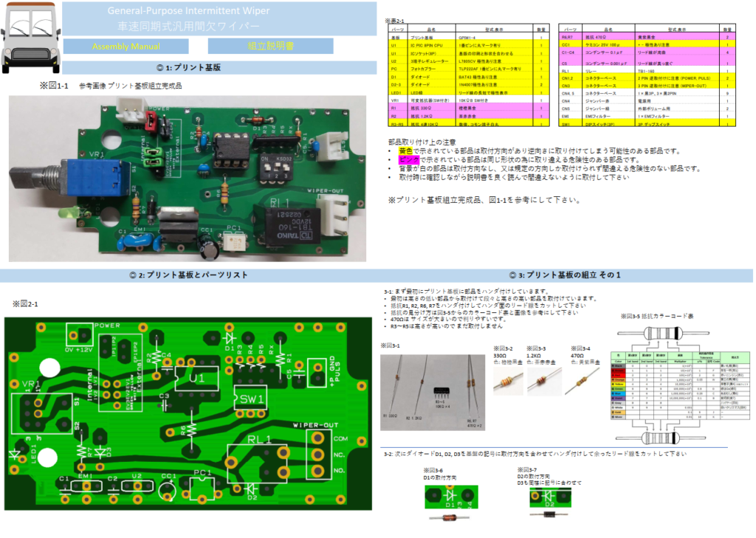Click the resistor group photo 図3-1
This screenshot has height=538, width=756.
[x=433, y=393]
